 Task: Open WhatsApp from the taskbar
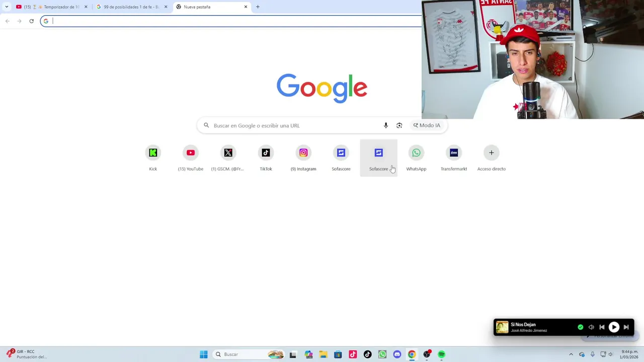click(382, 354)
